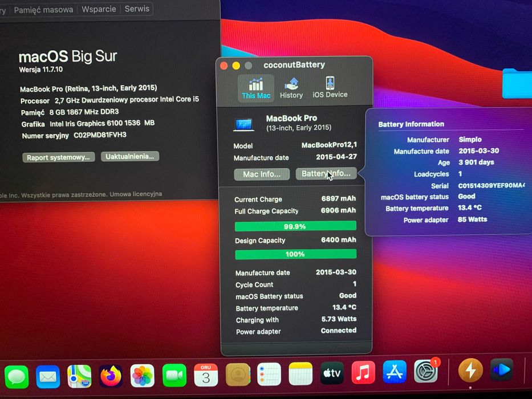
Task: Click the 5.73 Watts charging value
Action: (339, 319)
